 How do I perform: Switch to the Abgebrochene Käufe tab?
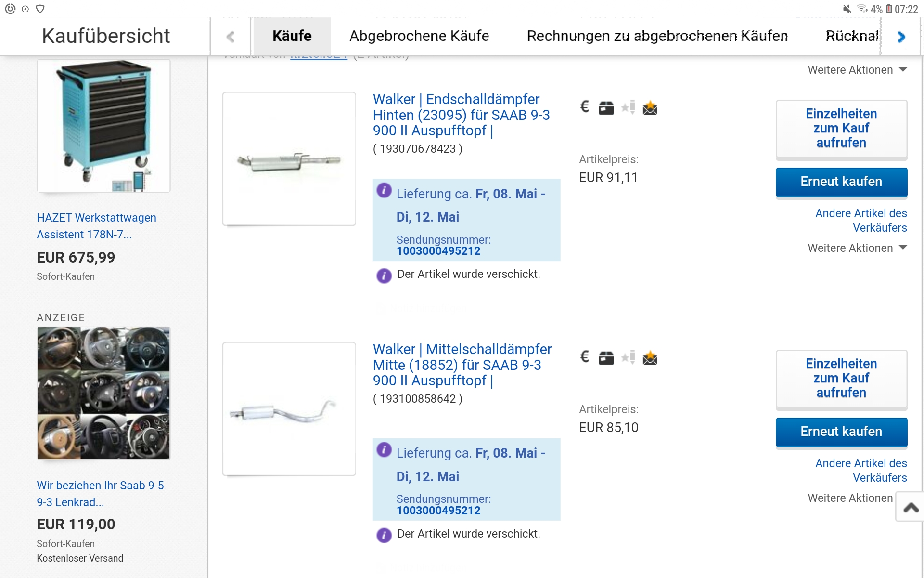pyautogui.click(x=419, y=36)
